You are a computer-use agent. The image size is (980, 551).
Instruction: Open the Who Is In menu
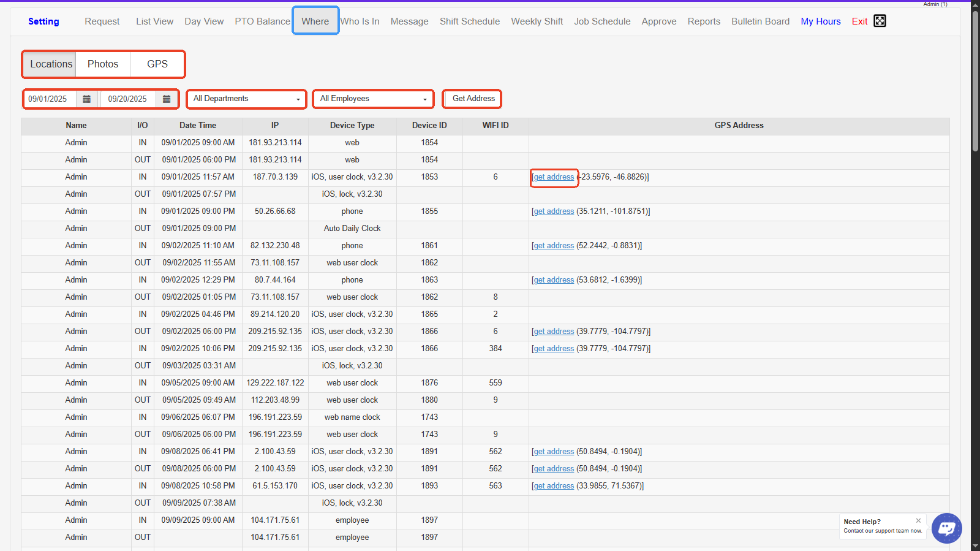click(360, 21)
